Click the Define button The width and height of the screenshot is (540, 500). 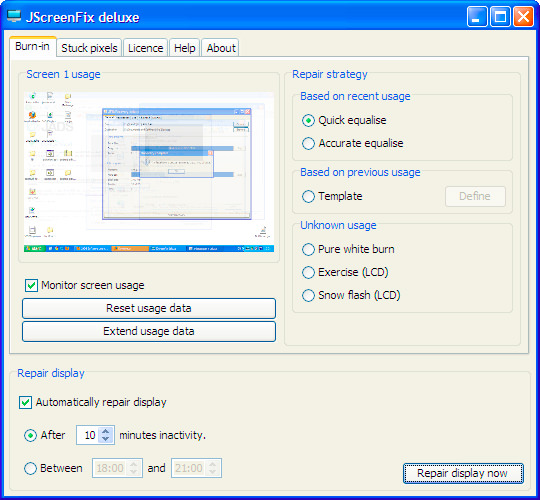tap(475, 196)
